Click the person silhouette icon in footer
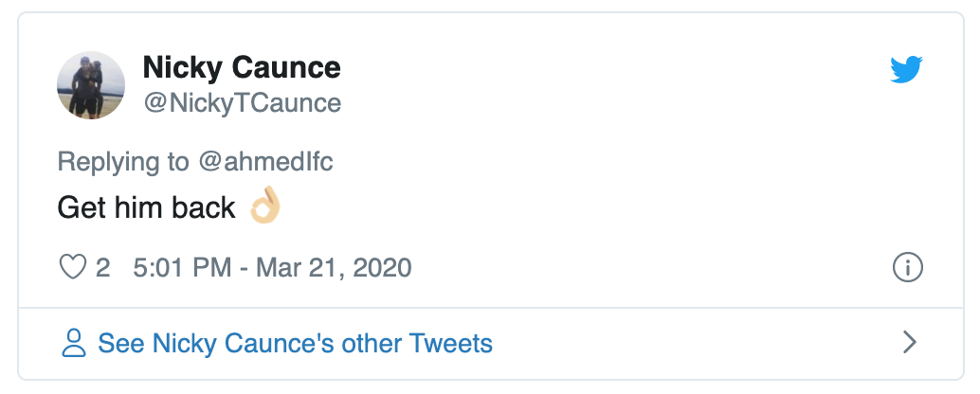980x394 pixels. point(73,343)
